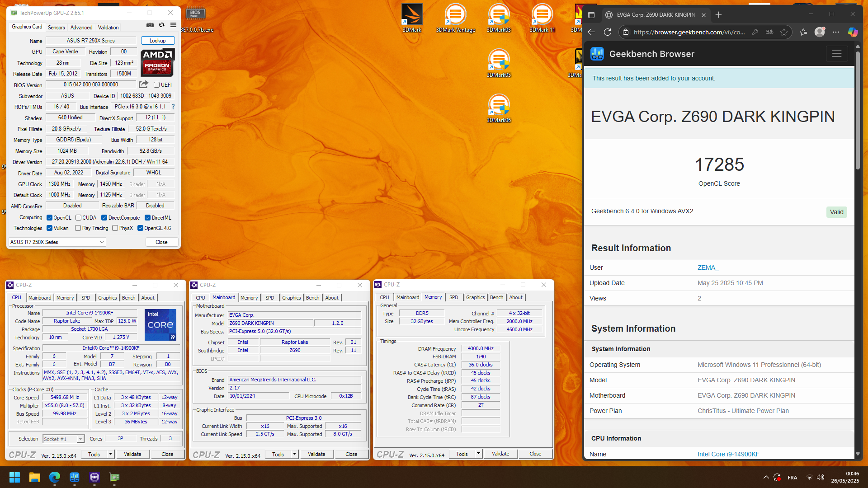Open File Explorer from the taskbar

point(35,477)
